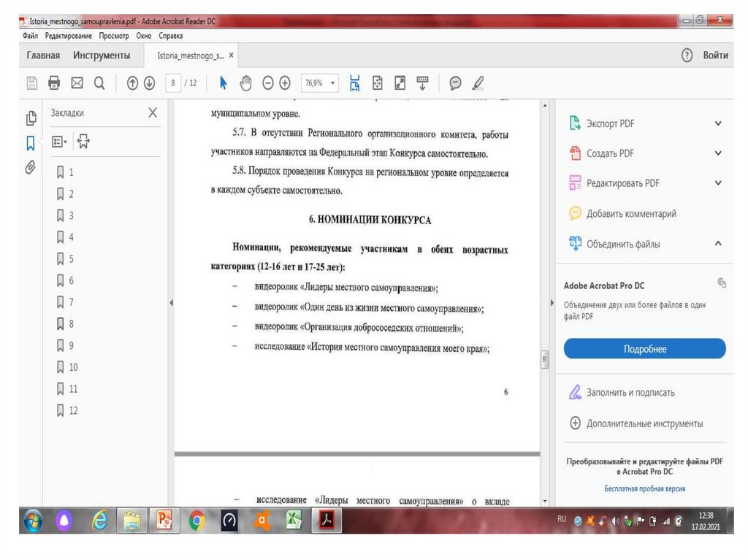Toggle the Page thumbnails panel icon
Image resolution: width=748 pixels, height=560 pixels.
(31, 118)
